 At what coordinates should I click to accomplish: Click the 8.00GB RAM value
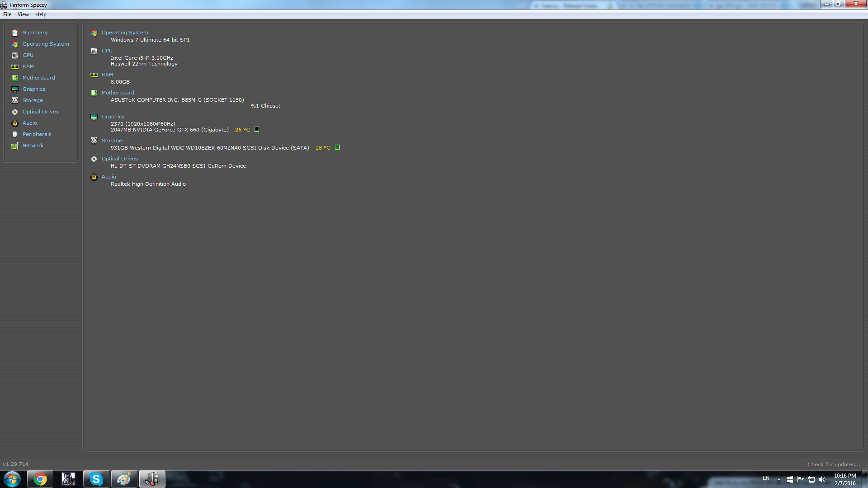tap(120, 82)
